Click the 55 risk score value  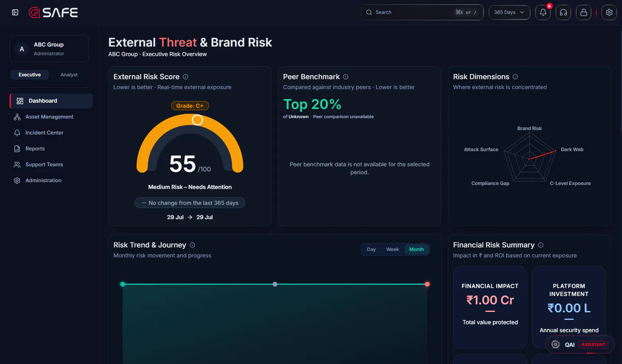point(183,164)
